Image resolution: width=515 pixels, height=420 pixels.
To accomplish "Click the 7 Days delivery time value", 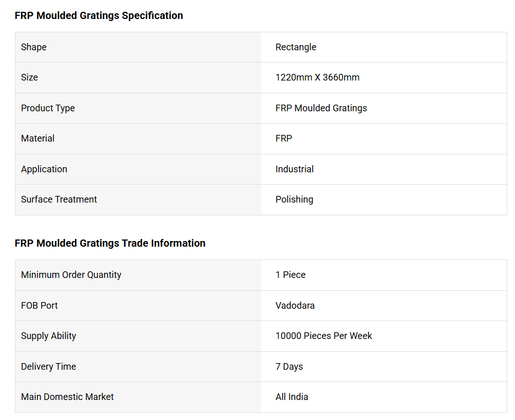I will (x=289, y=367).
